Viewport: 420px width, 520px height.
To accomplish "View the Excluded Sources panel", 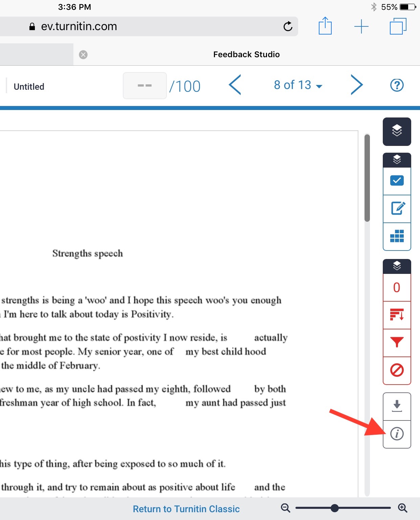I will 397,371.
